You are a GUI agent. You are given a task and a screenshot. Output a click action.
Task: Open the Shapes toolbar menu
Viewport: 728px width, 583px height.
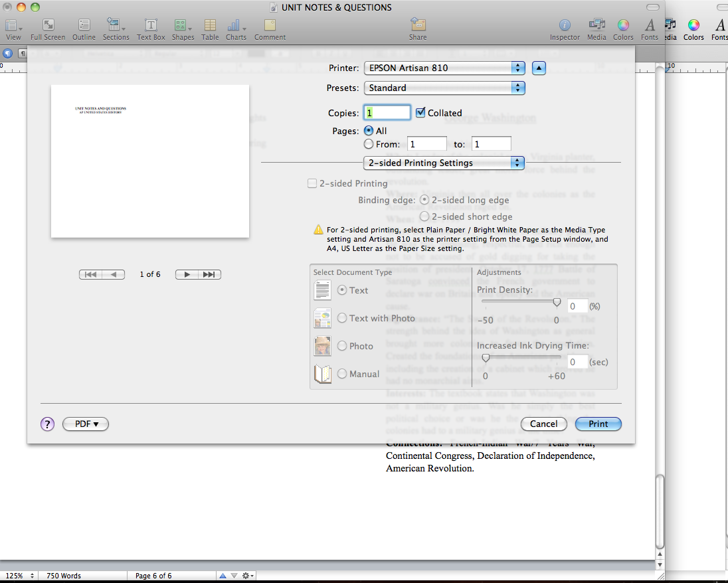tap(183, 30)
